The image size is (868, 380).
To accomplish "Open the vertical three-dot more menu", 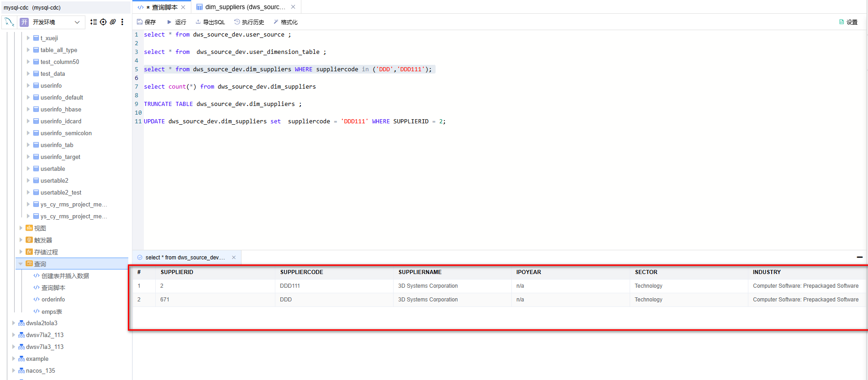I will 122,22.
